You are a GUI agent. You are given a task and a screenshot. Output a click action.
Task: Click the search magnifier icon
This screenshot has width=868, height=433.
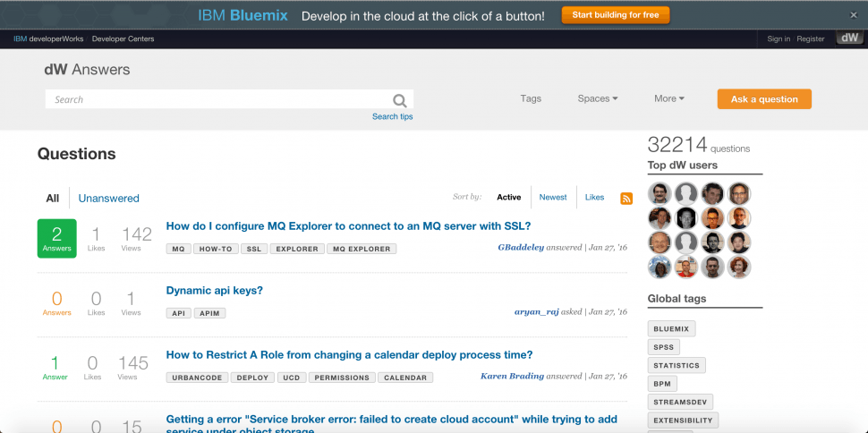400,100
